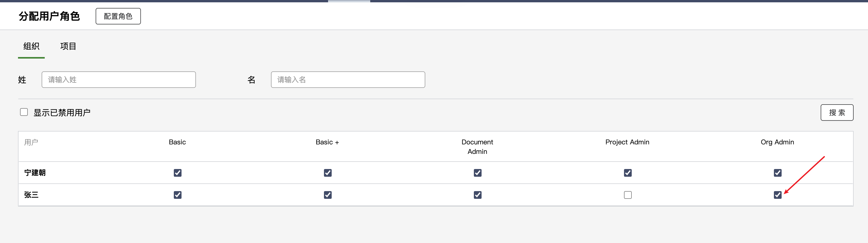Enable the 显示已禁用用户 checkbox
This screenshot has width=868, height=243.
click(24, 112)
